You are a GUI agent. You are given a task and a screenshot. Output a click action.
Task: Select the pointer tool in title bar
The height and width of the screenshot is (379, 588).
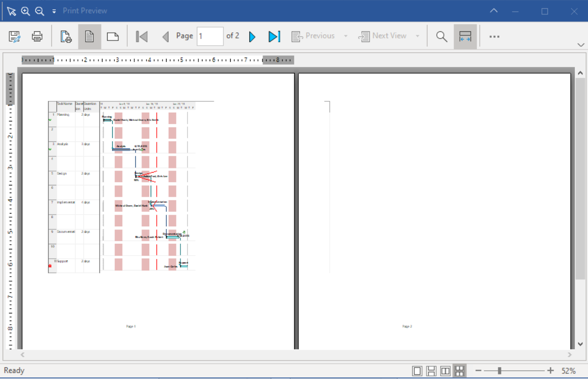click(x=11, y=11)
